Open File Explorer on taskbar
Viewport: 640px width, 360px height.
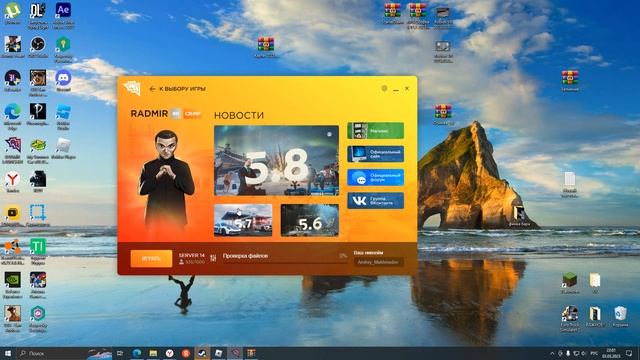pyautogui.click(x=153, y=353)
